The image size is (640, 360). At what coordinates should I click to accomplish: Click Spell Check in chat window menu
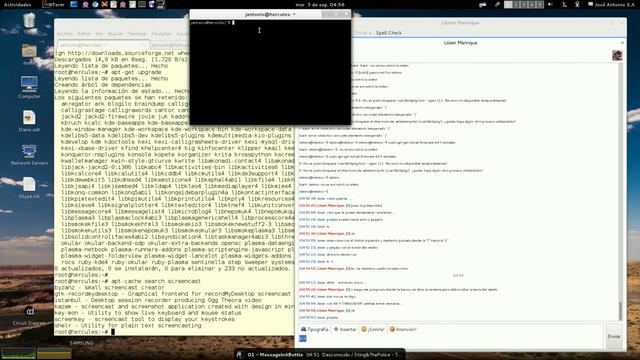389,33
